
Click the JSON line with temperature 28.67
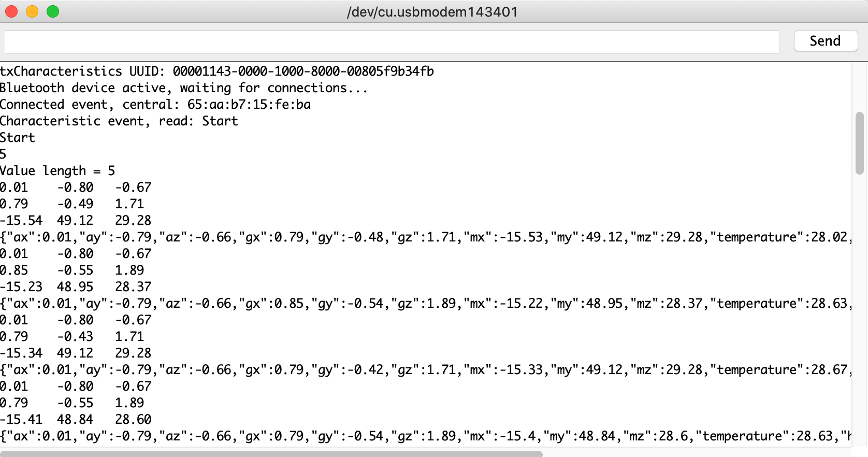425,370
